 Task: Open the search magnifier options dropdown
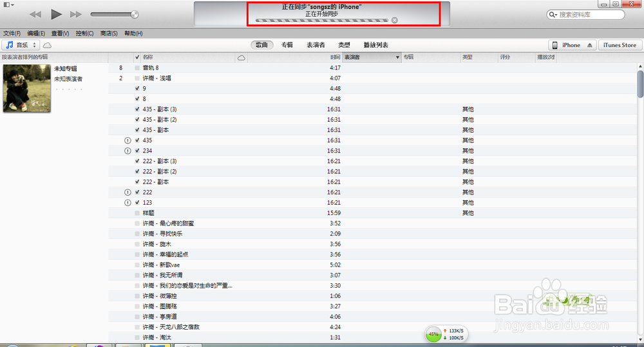pyautogui.click(x=553, y=14)
